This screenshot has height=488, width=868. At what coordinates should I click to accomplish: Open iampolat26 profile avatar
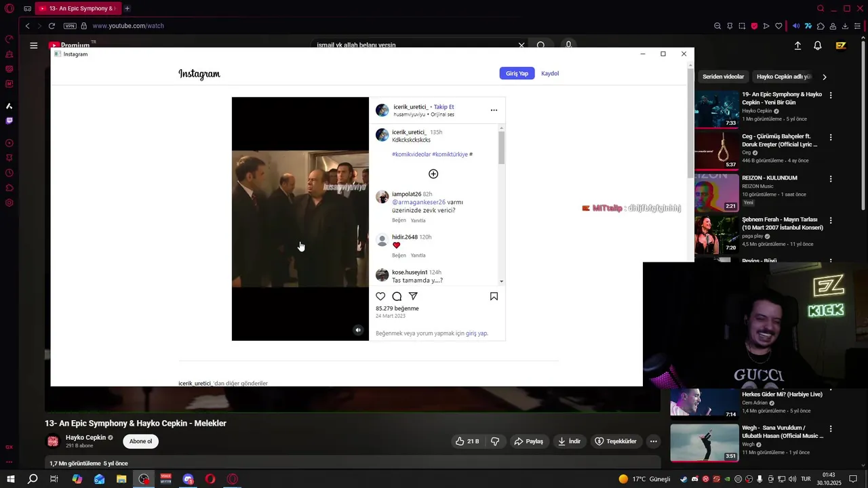(382, 197)
